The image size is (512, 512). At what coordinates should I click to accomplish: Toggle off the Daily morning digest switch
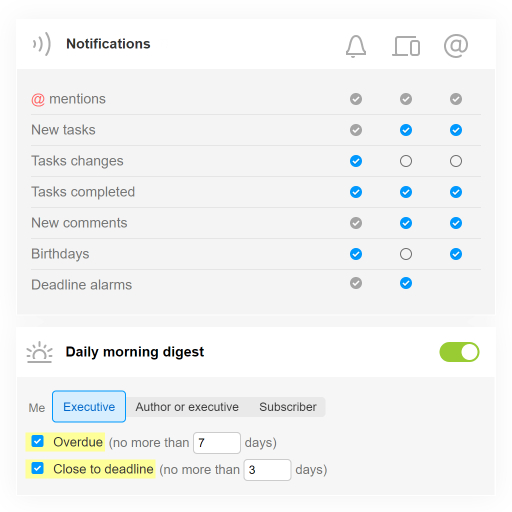click(x=459, y=352)
